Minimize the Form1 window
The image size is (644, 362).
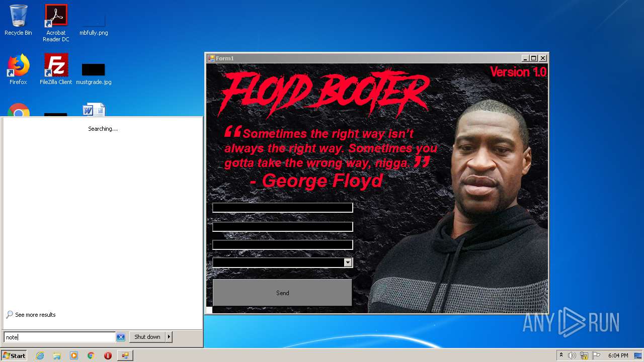pyautogui.click(x=525, y=58)
